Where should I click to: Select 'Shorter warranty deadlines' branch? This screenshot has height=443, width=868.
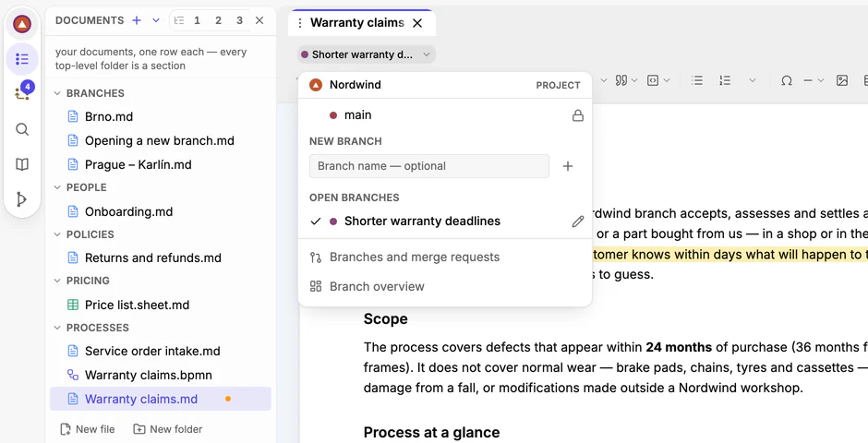click(x=445, y=221)
